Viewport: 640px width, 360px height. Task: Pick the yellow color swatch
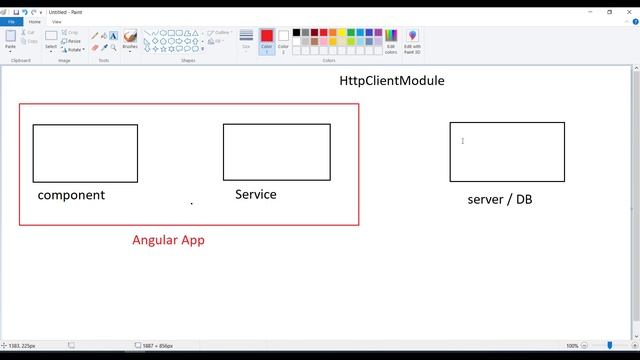point(342,33)
